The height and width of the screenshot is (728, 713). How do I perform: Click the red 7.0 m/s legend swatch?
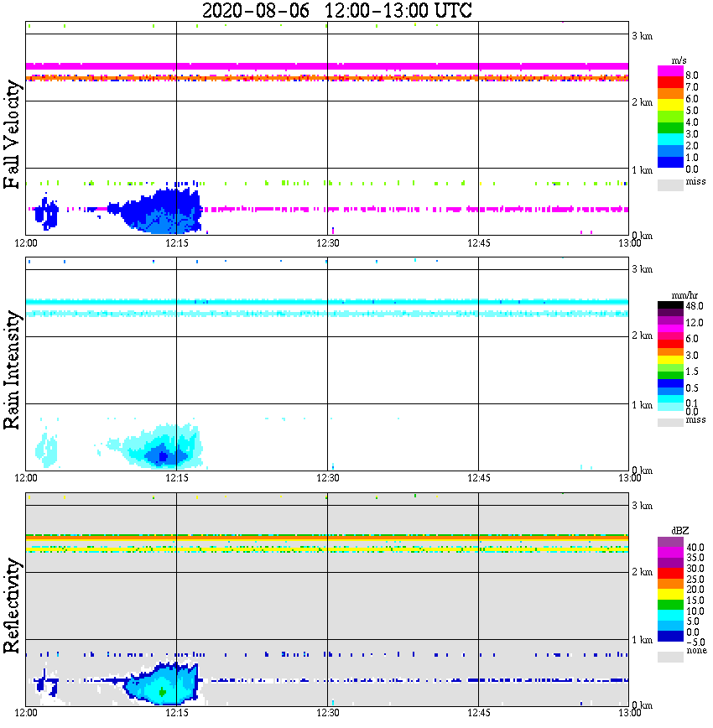point(670,82)
